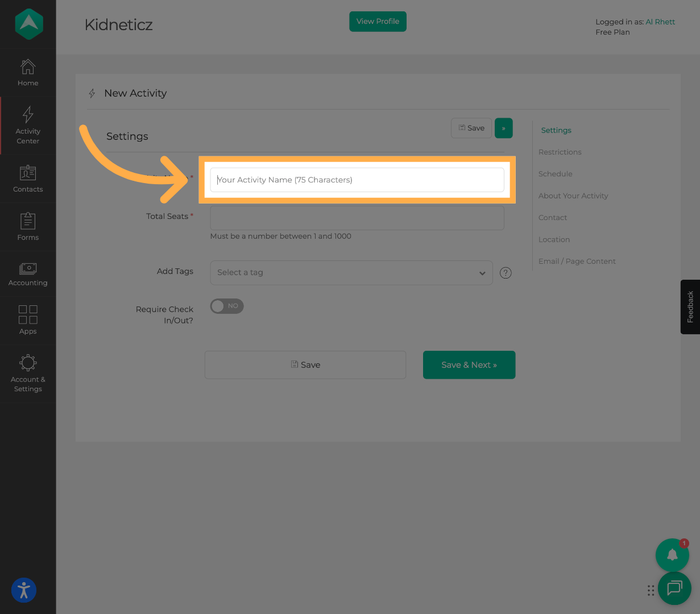The width and height of the screenshot is (700, 614).
Task: Open View Profile
Action: click(x=378, y=21)
